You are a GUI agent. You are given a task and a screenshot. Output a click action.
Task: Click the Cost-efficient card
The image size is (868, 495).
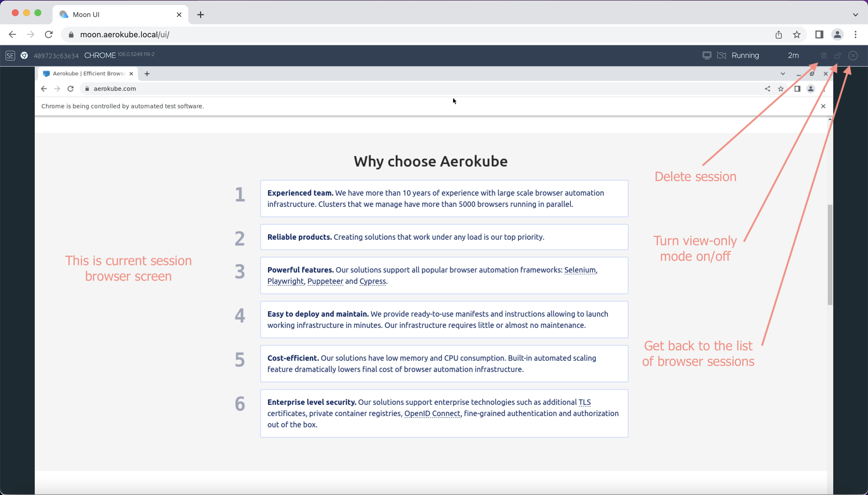coord(444,364)
